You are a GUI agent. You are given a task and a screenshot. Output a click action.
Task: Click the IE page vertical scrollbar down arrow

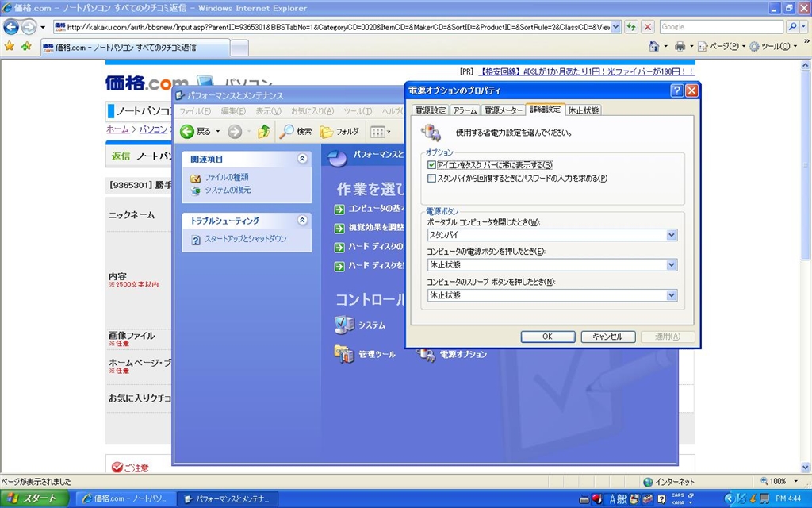click(806, 468)
